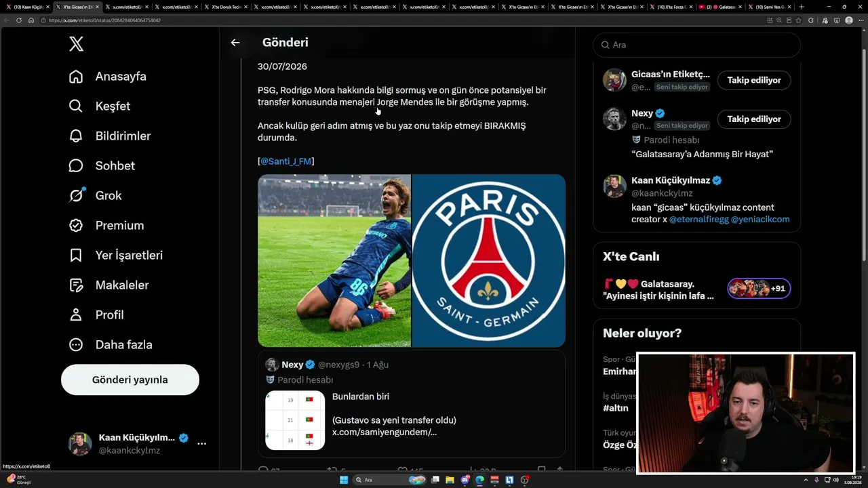Click Takip ediliyor button next to Nexy
Screen dimensions: 868x488
(x=754, y=119)
